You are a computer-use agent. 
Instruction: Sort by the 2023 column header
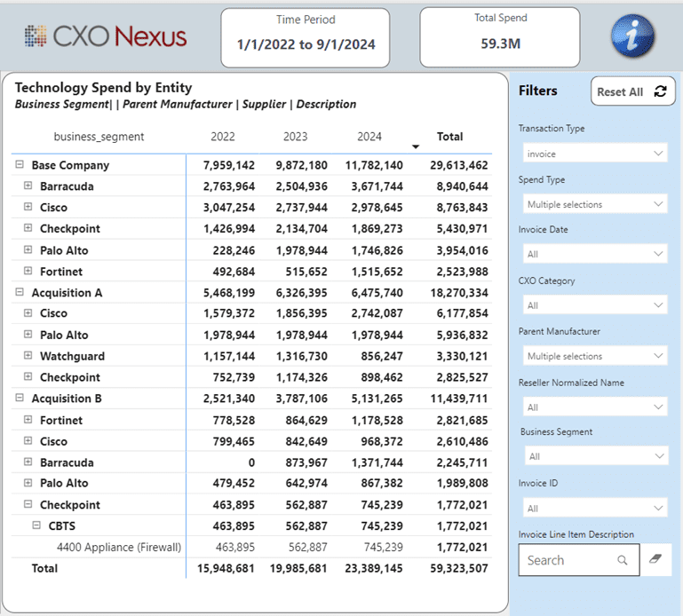[x=296, y=137]
